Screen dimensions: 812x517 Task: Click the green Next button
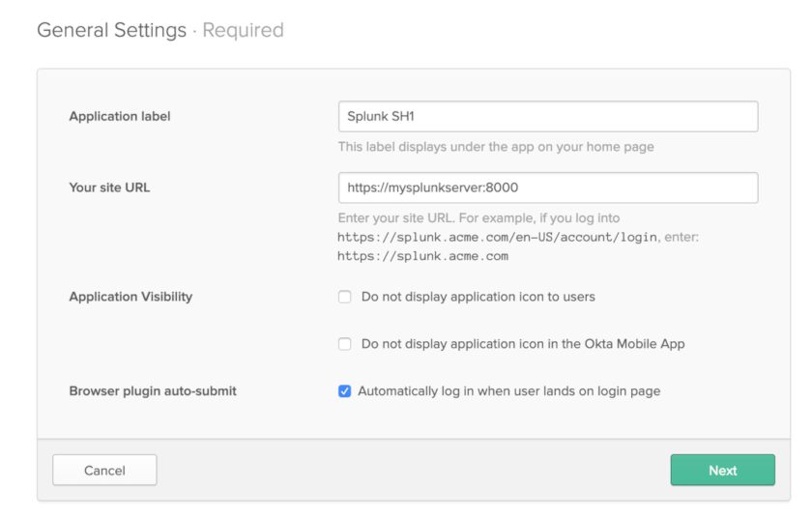click(x=722, y=471)
